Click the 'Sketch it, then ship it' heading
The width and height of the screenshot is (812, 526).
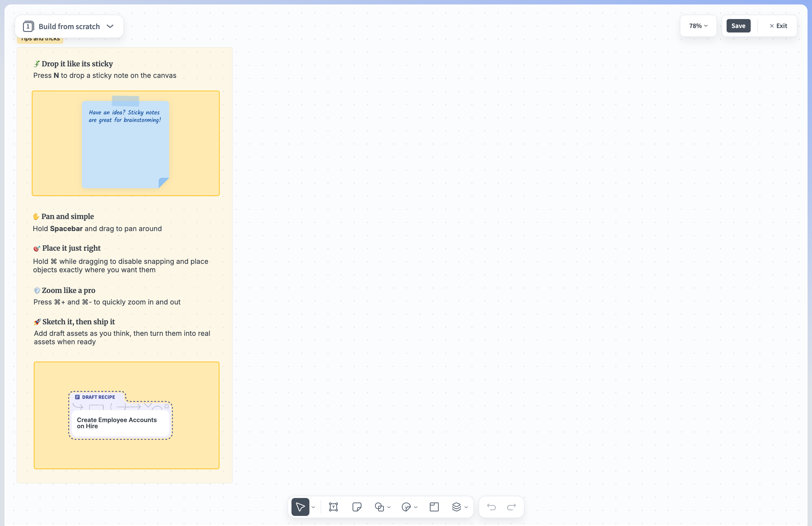pos(78,322)
